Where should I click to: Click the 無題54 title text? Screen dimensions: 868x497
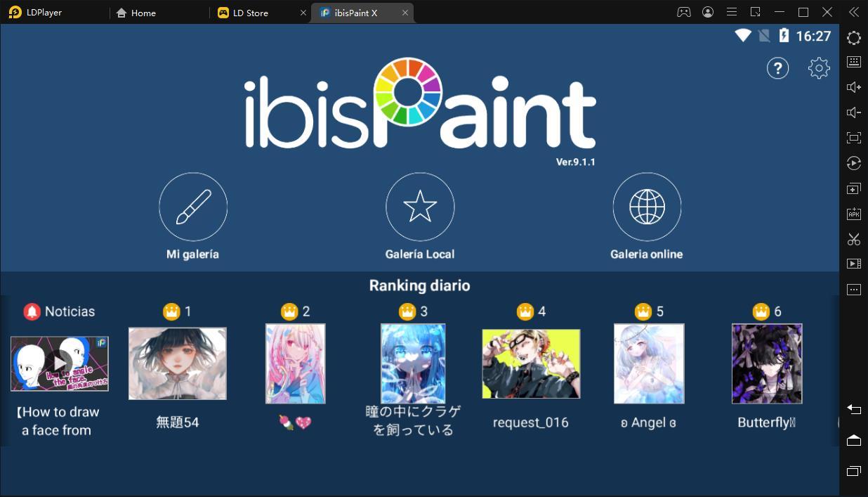(178, 422)
